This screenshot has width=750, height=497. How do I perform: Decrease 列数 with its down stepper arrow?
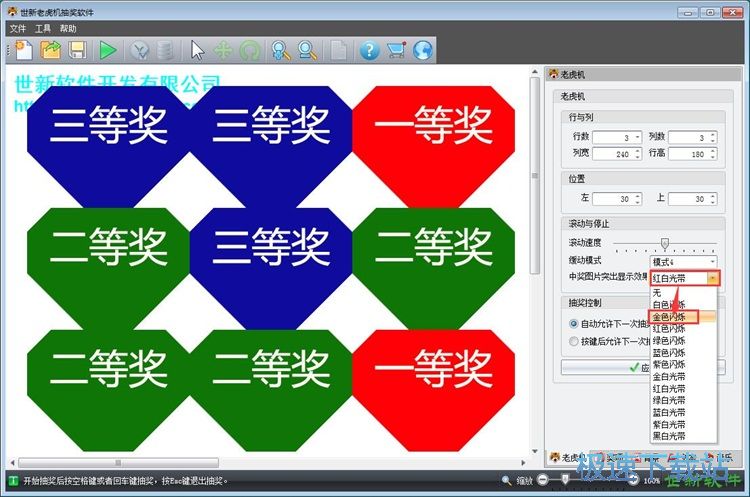pyautogui.click(x=713, y=141)
